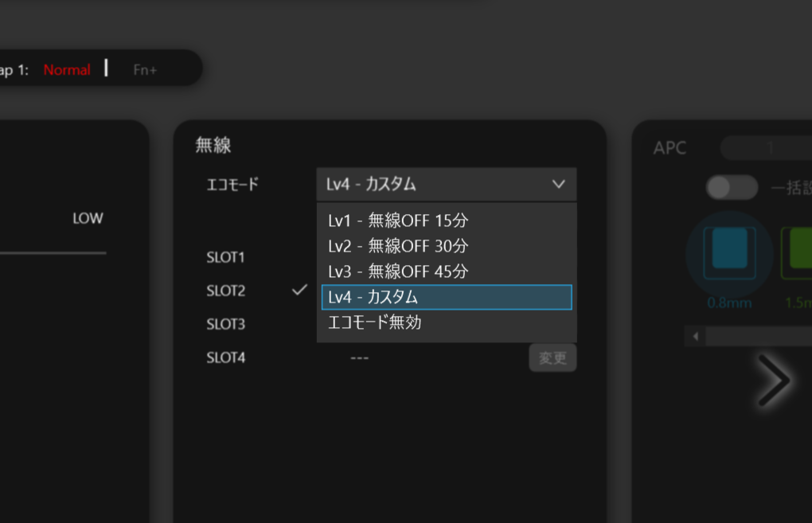Viewport: 812px width, 523px height.
Task: Open the エコモード dropdown
Action: pyautogui.click(x=446, y=184)
